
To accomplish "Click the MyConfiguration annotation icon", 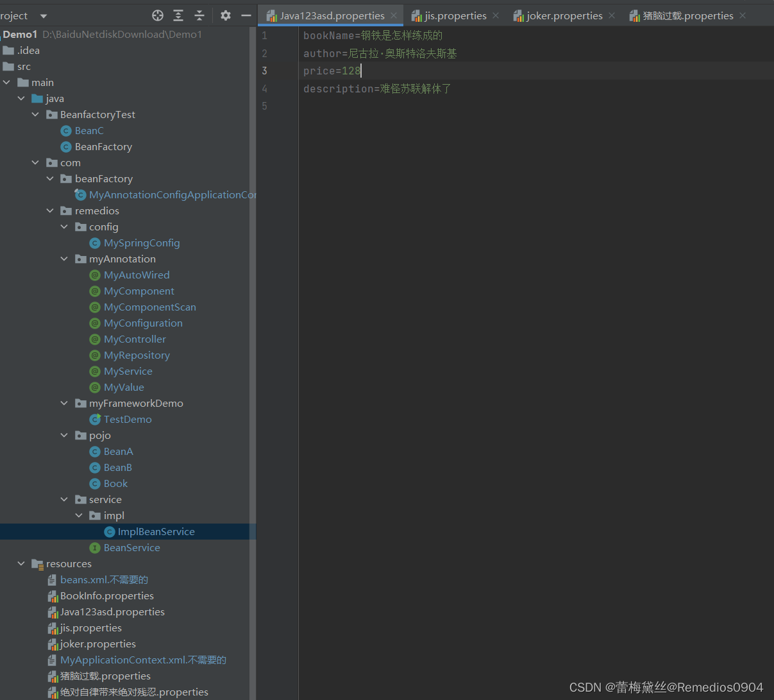I will [95, 323].
